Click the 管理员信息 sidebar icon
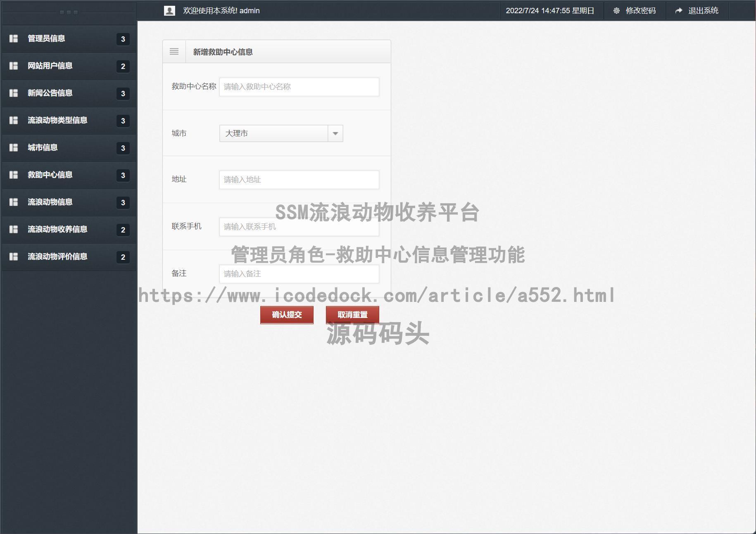Screen dimensions: 756x534 click(14, 38)
